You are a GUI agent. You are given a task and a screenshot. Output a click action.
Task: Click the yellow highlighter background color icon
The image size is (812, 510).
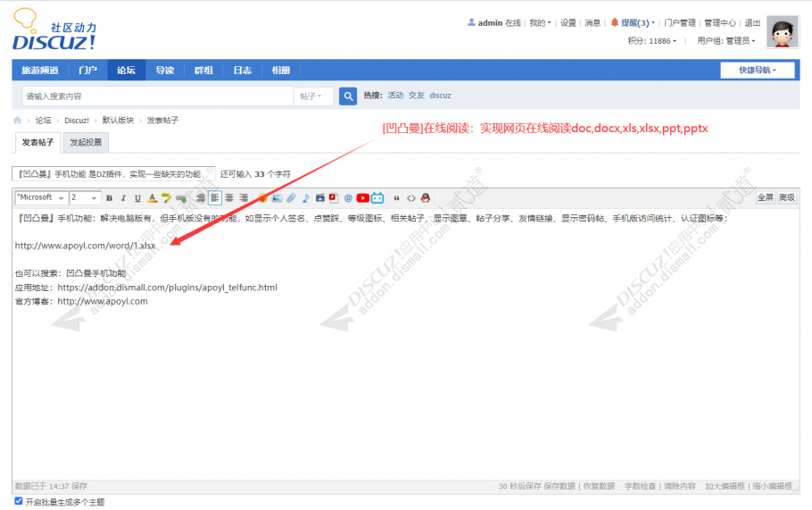point(166,198)
